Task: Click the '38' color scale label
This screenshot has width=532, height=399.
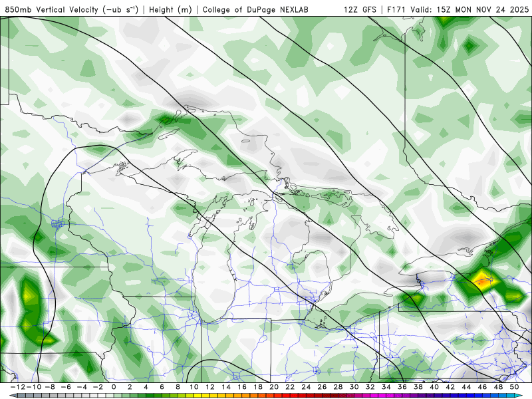Action: coord(418,387)
